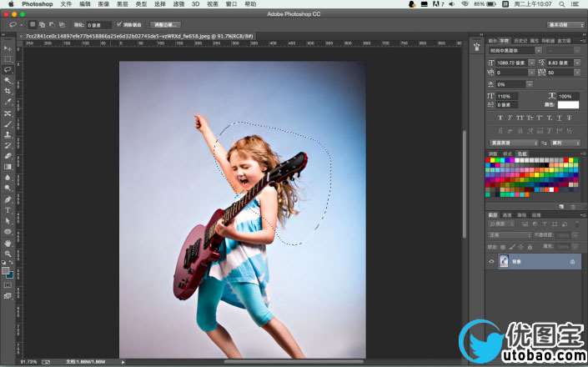
Task: Open the leading dropdown arrow
Action: 577,63
